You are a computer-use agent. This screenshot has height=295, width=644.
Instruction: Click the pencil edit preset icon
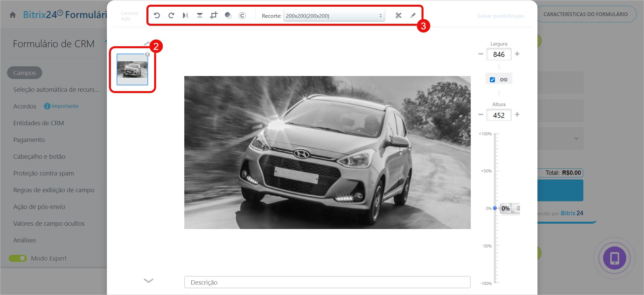413,15
